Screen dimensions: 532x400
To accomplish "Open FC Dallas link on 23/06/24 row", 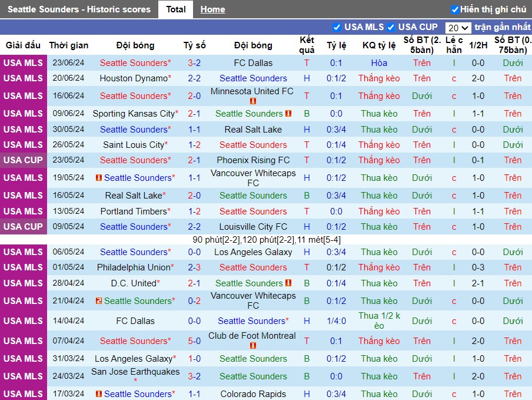I will pyautogui.click(x=253, y=63).
